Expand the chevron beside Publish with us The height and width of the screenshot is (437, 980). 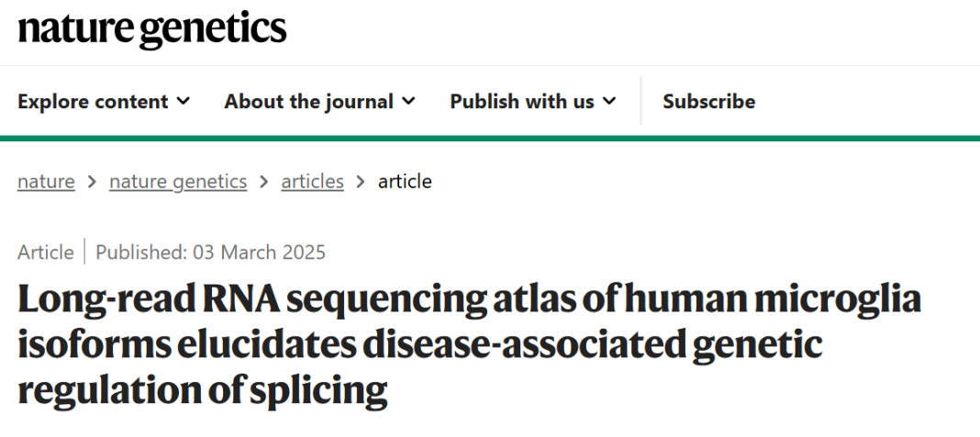click(x=609, y=101)
